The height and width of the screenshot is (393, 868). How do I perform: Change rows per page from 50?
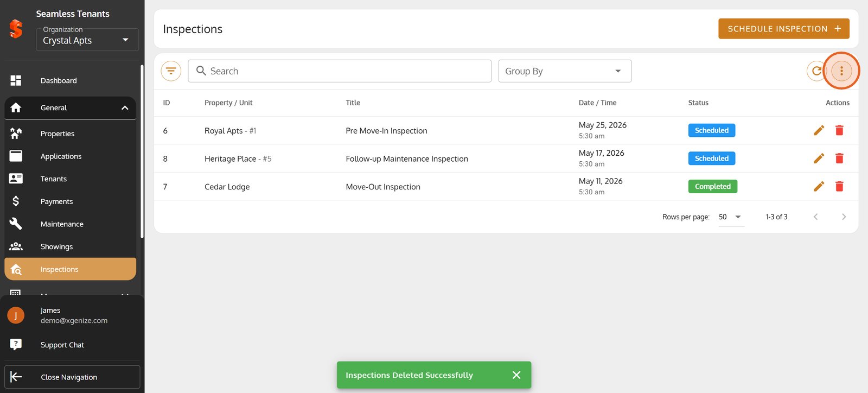click(x=731, y=217)
